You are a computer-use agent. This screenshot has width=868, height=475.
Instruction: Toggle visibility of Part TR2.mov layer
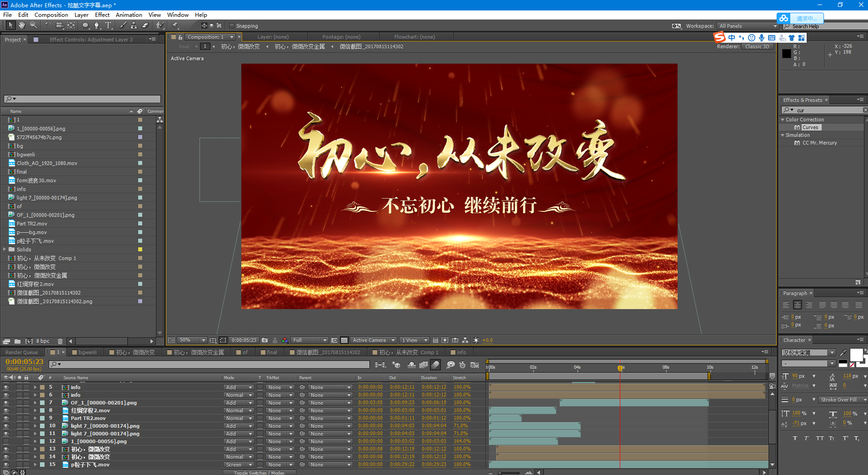[x=6, y=418]
